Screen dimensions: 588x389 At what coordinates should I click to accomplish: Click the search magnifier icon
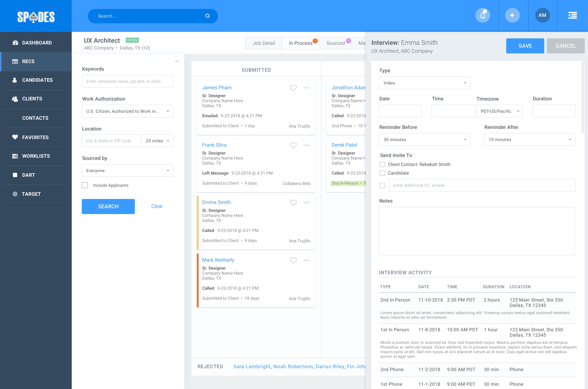click(207, 16)
